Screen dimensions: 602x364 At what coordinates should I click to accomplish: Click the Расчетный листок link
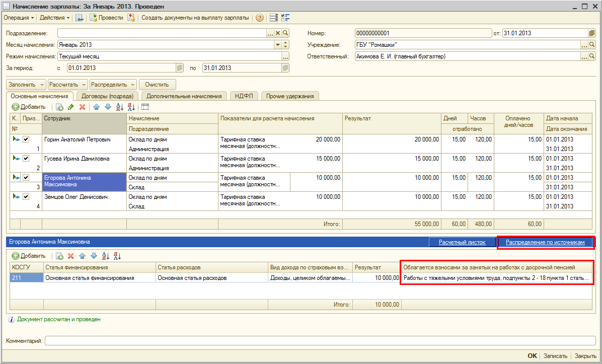tap(462, 243)
